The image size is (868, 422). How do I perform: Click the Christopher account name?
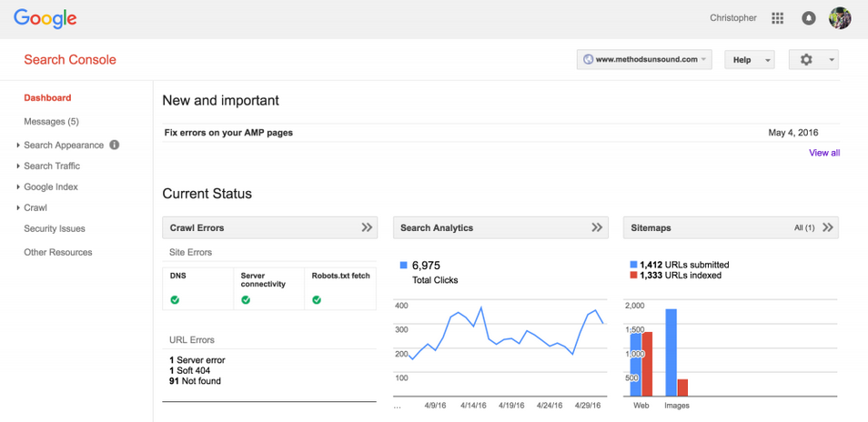click(x=733, y=18)
